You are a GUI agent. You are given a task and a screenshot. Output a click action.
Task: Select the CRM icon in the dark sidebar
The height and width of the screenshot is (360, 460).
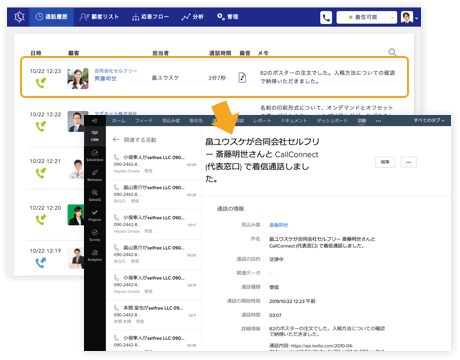point(95,136)
